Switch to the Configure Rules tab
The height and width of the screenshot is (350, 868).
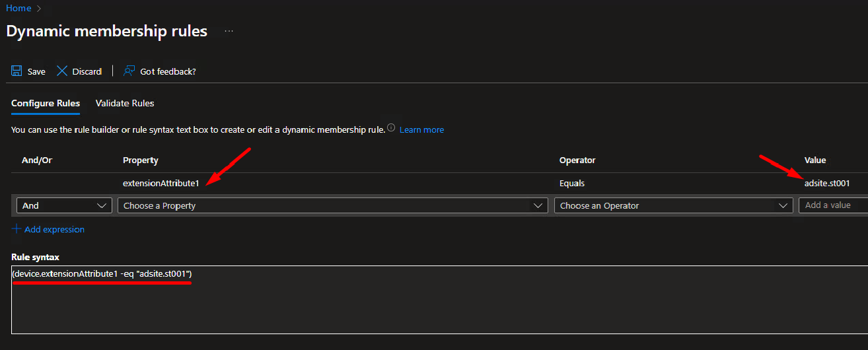pos(46,103)
